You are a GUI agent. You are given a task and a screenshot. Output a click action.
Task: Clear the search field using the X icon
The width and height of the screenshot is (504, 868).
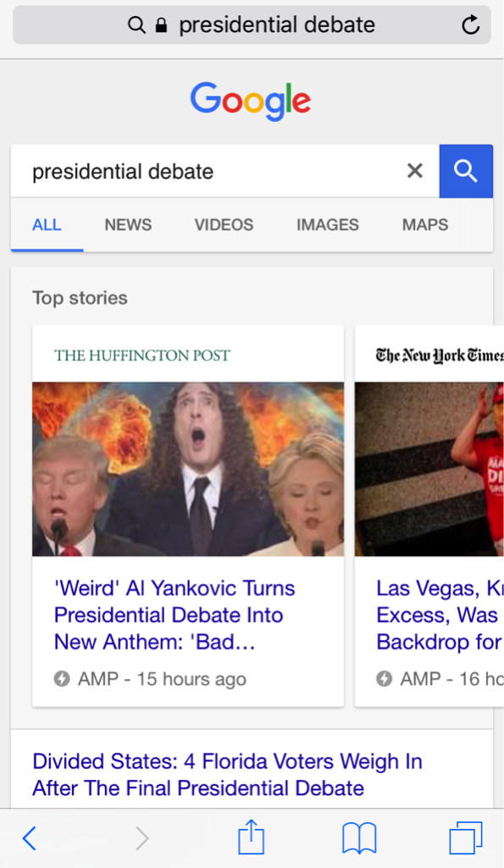coord(414,170)
